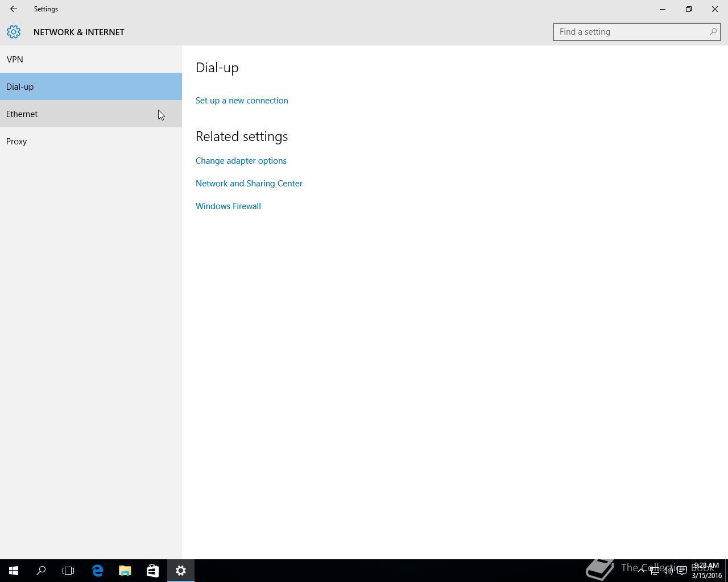Select the VPN category

(91, 59)
